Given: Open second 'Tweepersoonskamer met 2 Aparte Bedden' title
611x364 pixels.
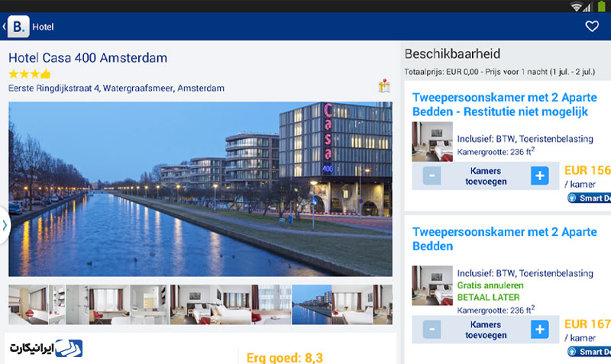Looking at the screenshot, I should tap(504, 239).
